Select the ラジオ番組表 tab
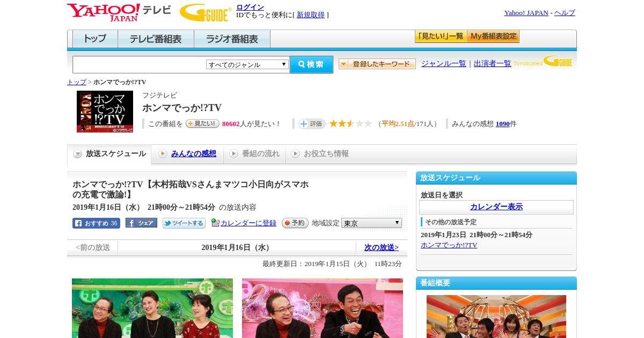Viewport: 644px width, 338px height. point(232,39)
